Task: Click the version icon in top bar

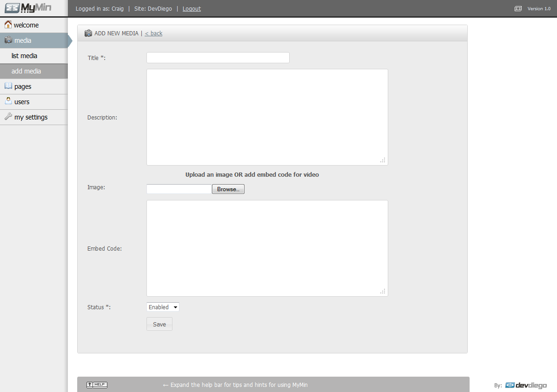Action: tap(518, 8)
